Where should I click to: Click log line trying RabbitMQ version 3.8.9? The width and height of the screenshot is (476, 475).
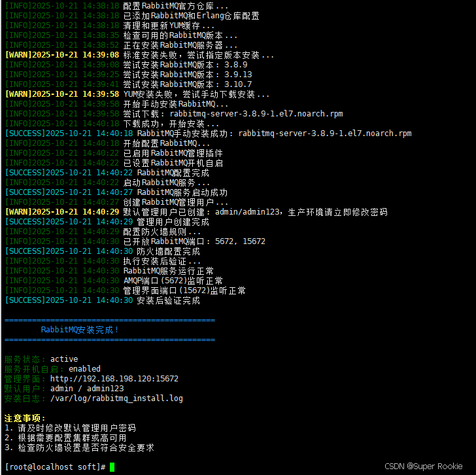tap(126, 65)
